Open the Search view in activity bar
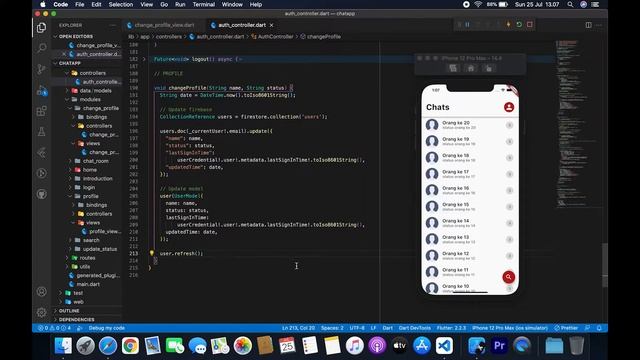This screenshot has width=640, height=360. click(41, 48)
